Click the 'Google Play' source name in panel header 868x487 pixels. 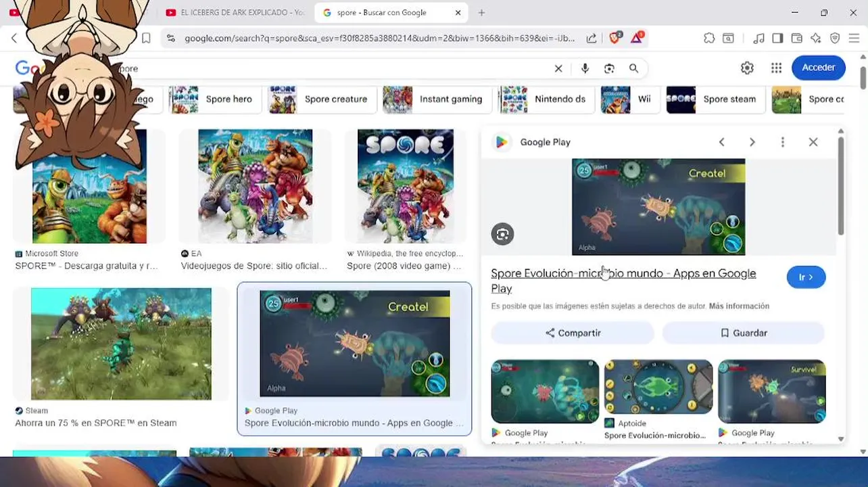pos(545,142)
